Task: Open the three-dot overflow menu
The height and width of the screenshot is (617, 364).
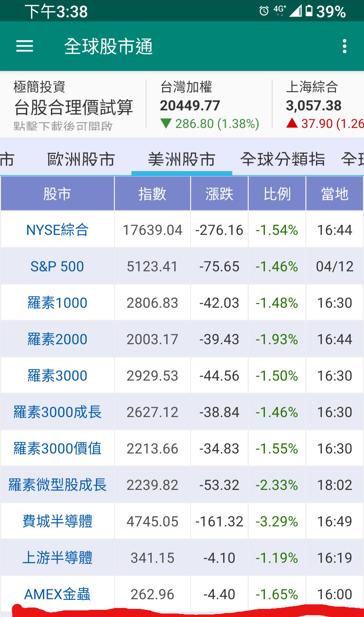Action: point(344,46)
